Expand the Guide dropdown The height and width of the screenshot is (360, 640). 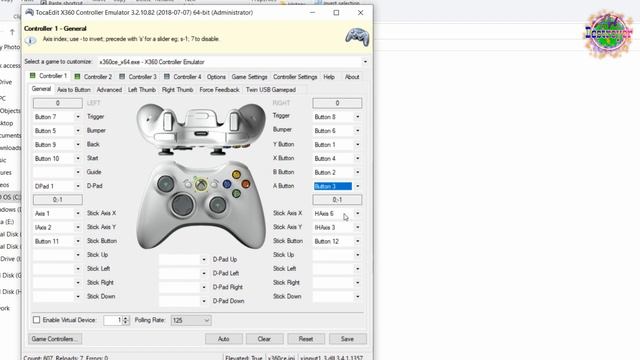coord(78,173)
